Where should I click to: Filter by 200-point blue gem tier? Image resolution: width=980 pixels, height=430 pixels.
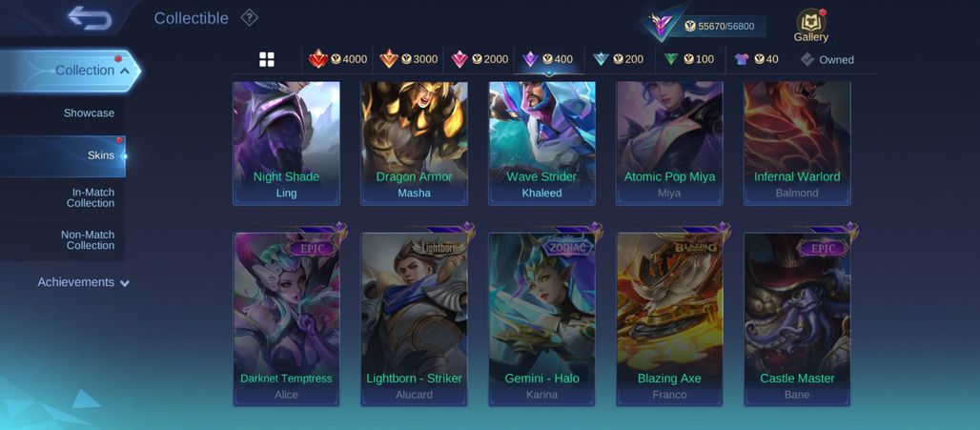[618, 59]
